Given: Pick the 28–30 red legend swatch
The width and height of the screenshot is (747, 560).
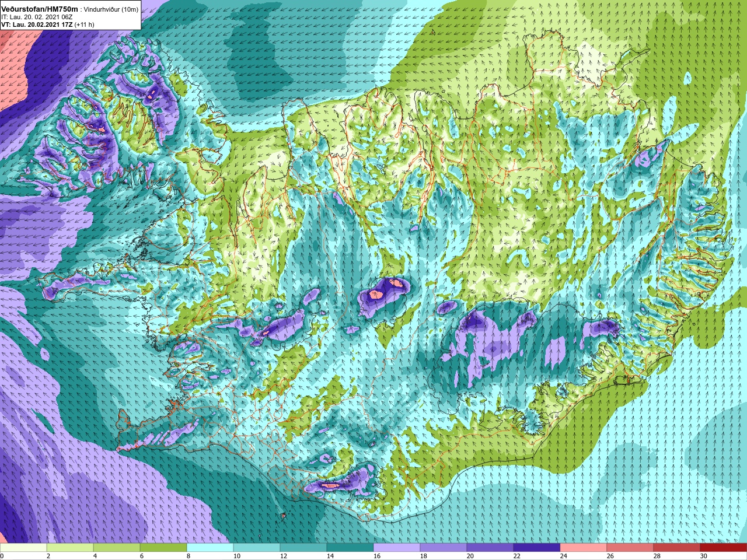Looking at the screenshot, I should click(x=677, y=548).
